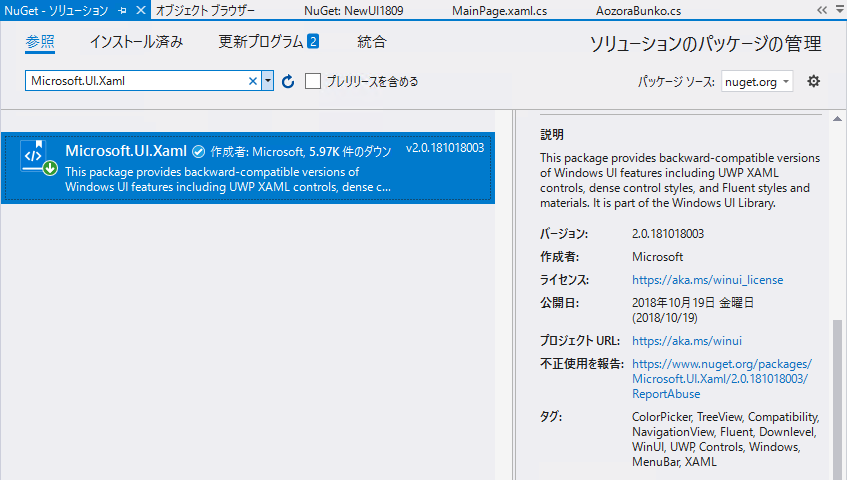The height and width of the screenshot is (480, 847).
Task: Switch to the 参照 tab
Action: tap(40, 42)
